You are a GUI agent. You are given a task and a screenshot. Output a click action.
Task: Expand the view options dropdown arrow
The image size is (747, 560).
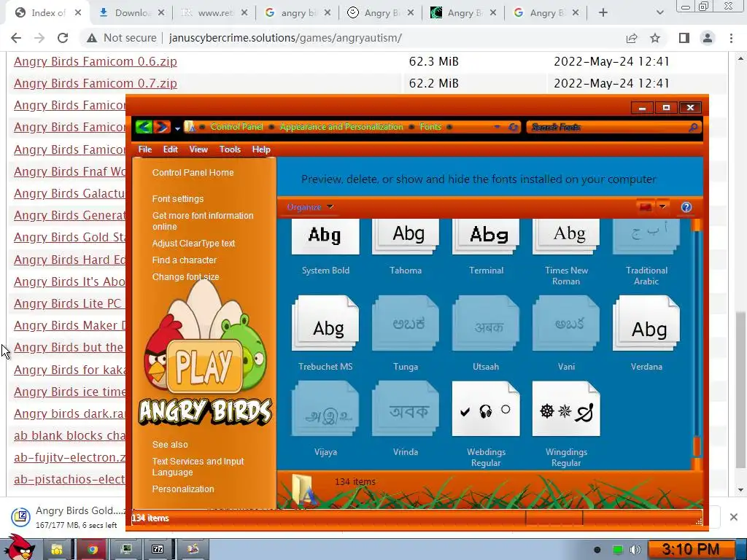pos(662,206)
